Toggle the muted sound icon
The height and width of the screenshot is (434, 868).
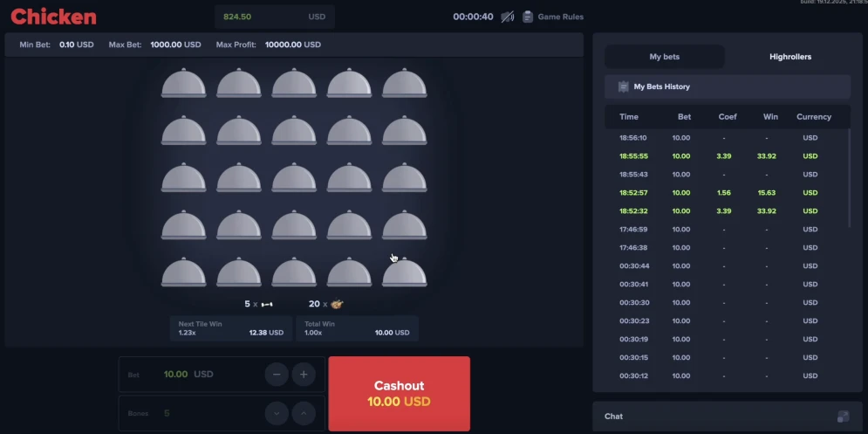pos(507,17)
